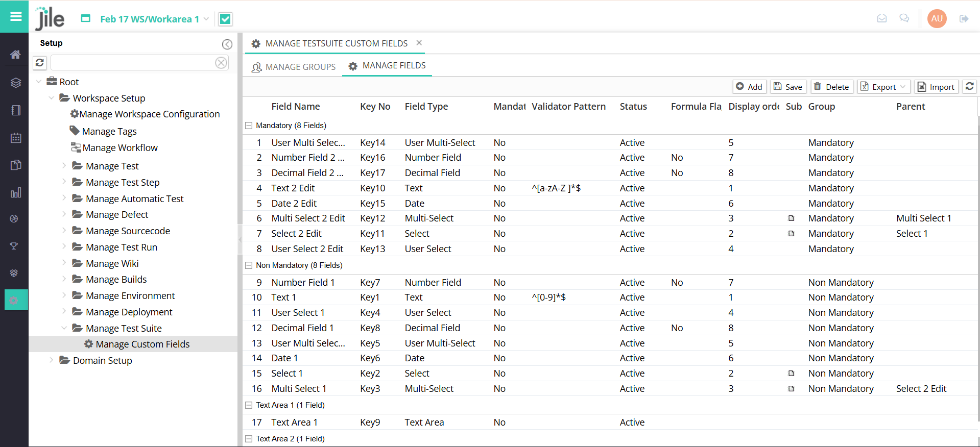Open the hamburger main menu
Screen dimensions: 980x447
16,16
